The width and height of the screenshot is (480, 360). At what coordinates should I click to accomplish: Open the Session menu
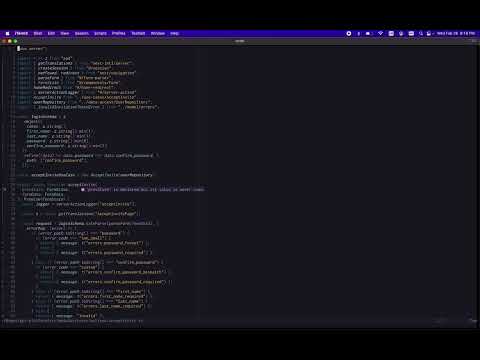82,33
